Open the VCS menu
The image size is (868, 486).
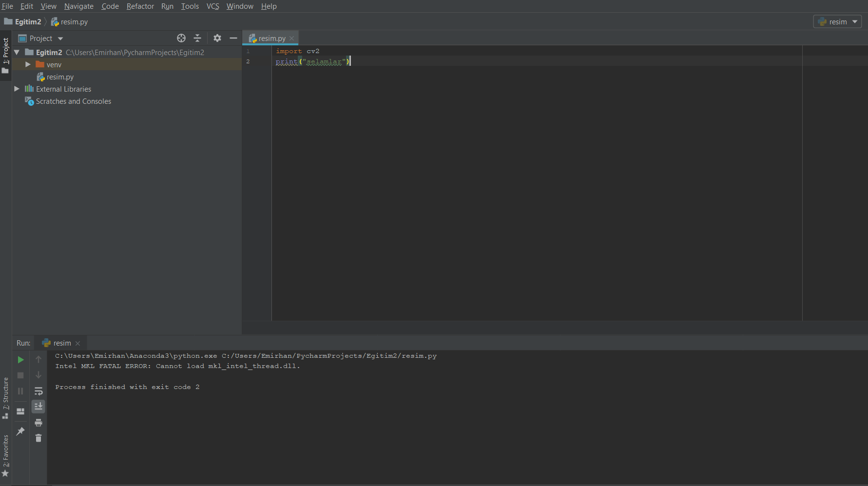click(212, 6)
